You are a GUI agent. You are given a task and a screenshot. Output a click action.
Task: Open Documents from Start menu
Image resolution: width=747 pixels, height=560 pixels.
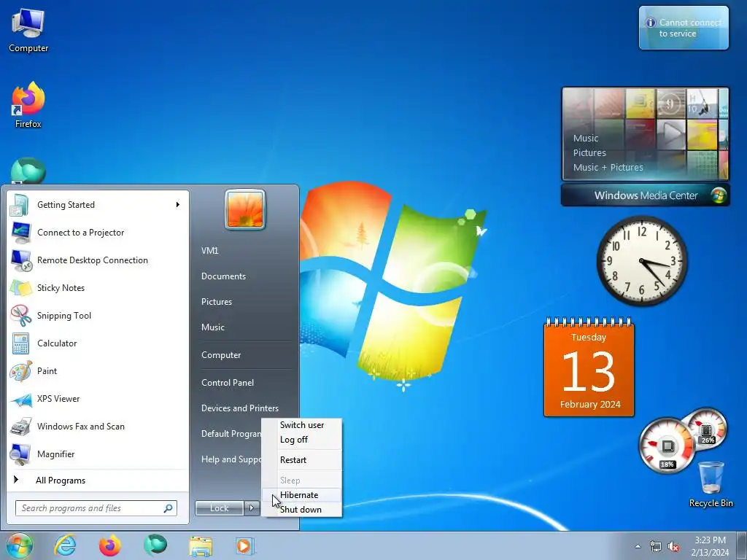[244, 276]
